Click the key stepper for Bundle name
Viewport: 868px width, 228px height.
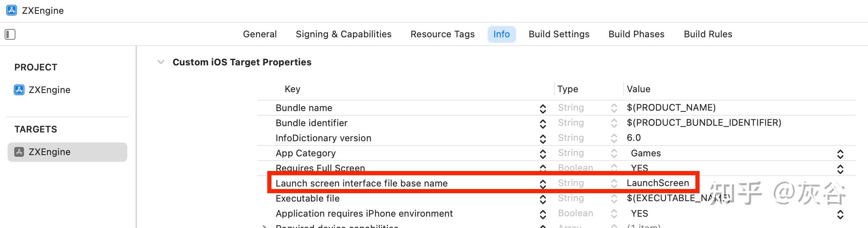pos(543,109)
